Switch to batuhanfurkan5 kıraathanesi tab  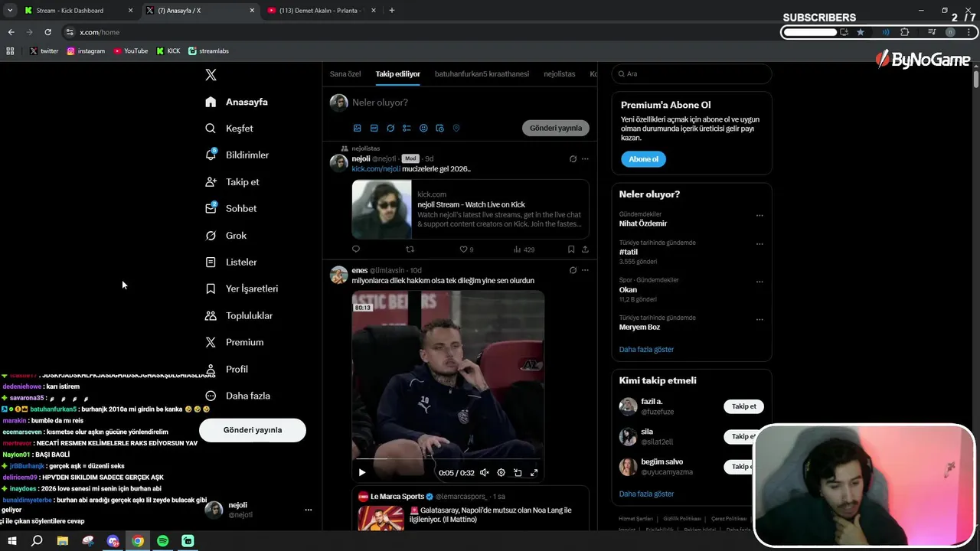tap(482, 74)
